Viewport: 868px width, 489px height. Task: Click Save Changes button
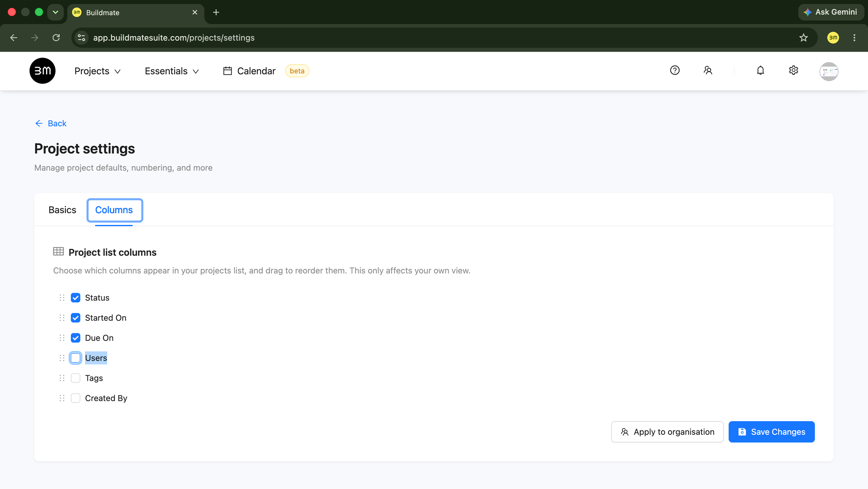[x=771, y=432]
